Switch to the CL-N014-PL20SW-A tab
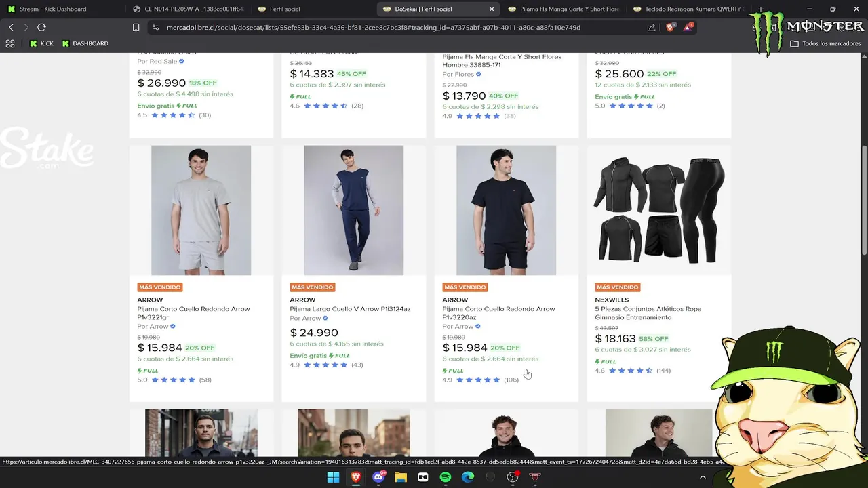Screen dimensions: 868x488 coord(188,9)
